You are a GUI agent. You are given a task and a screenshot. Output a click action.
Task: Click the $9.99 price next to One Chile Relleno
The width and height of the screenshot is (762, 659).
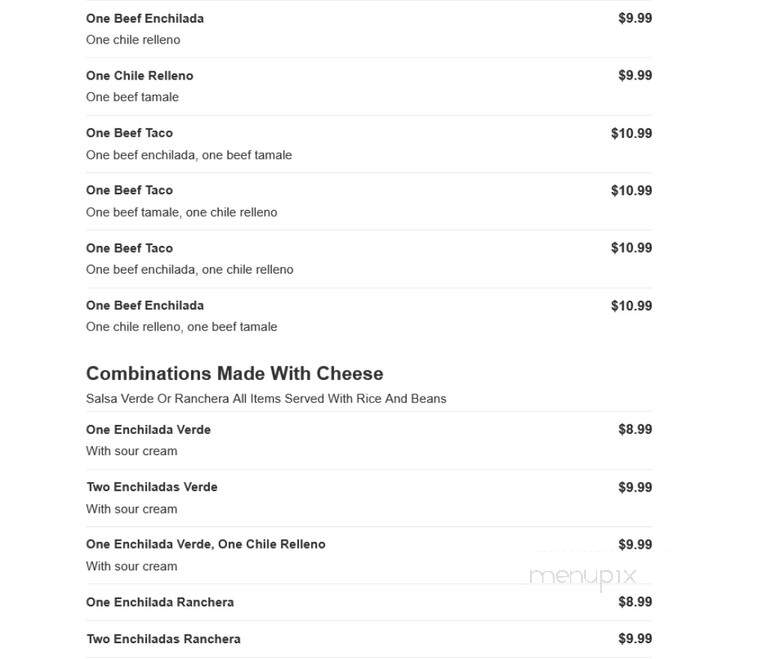pyautogui.click(x=635, y=76)
